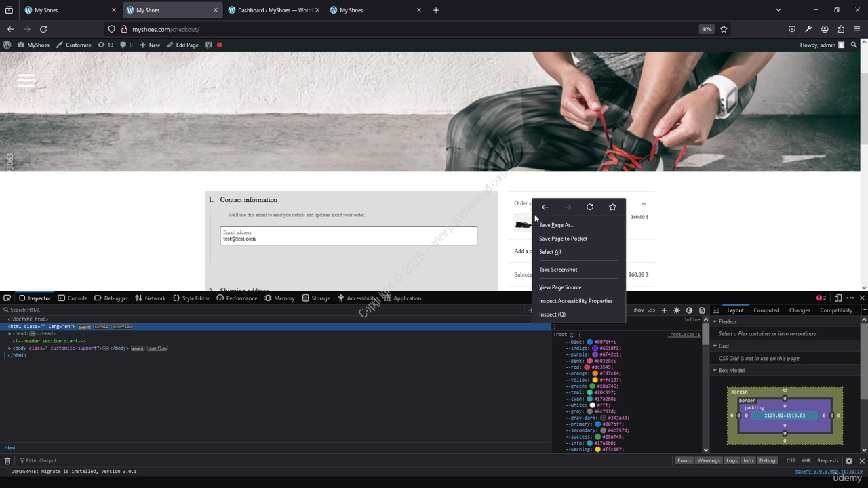Collapse the Order summary chevron

click(x=644, y=203)
